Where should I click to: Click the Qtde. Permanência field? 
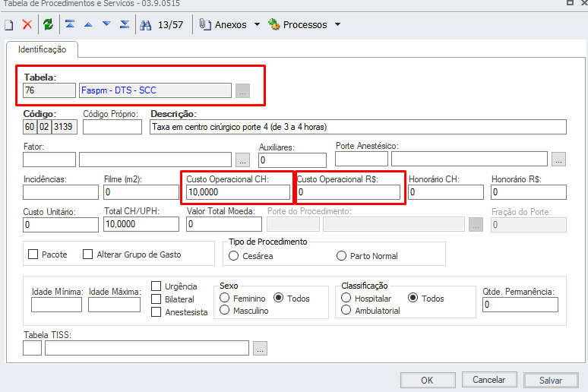tap(520, 305)
